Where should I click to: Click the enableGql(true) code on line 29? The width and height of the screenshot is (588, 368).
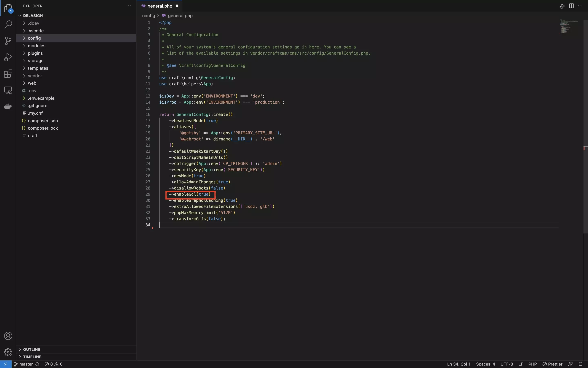tap(190, 194)
